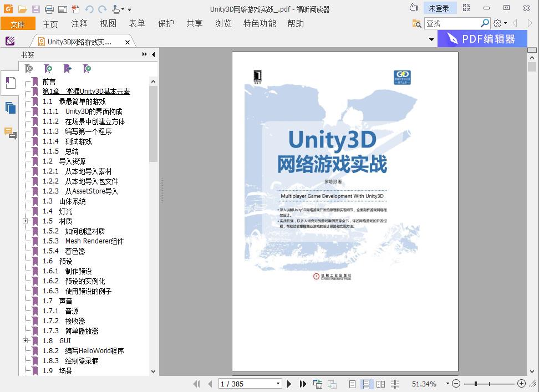Redo the last undone action
The width and height of the screenshot is (539, 392).
(102, 9)
